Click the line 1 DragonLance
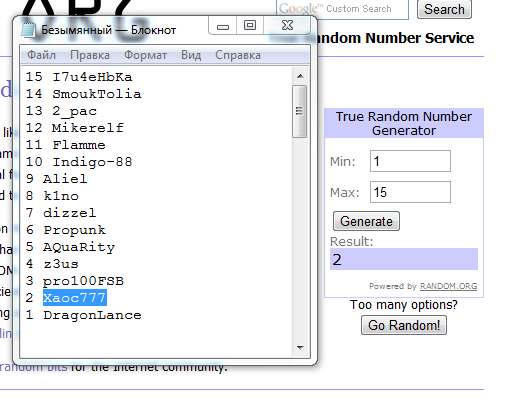 tap(83, 315)
